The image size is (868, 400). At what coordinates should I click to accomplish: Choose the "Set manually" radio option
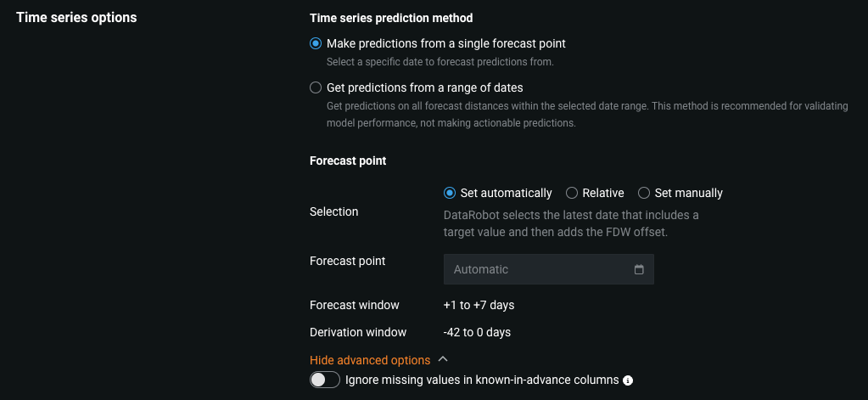point(644,193)
